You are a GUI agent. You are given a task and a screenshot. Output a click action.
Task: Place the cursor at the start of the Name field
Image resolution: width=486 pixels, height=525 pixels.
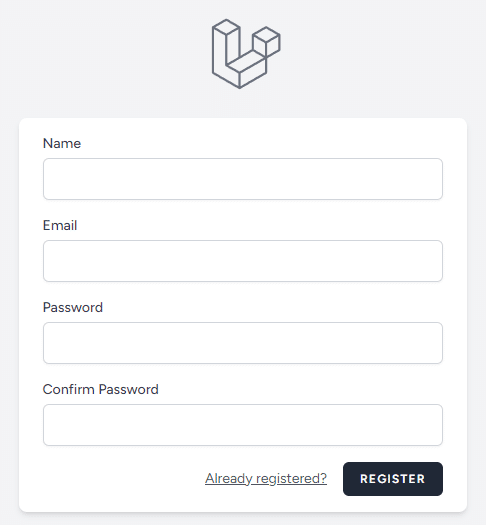pyautogui.click(x=50, y=179)
